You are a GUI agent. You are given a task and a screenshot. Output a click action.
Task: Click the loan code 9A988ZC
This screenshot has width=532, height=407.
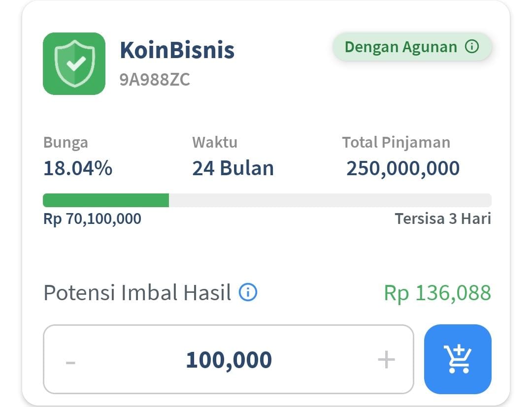(155, 79)
